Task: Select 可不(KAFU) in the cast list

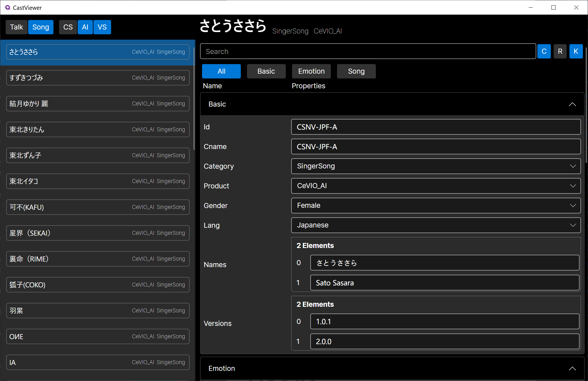Action: [98, 207]
